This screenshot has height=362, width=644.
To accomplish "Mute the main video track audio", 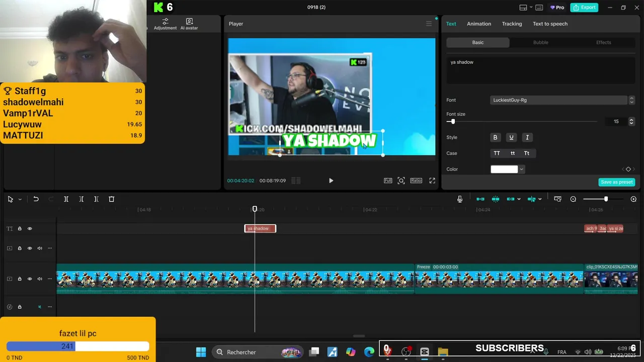I will coord(40,279).
